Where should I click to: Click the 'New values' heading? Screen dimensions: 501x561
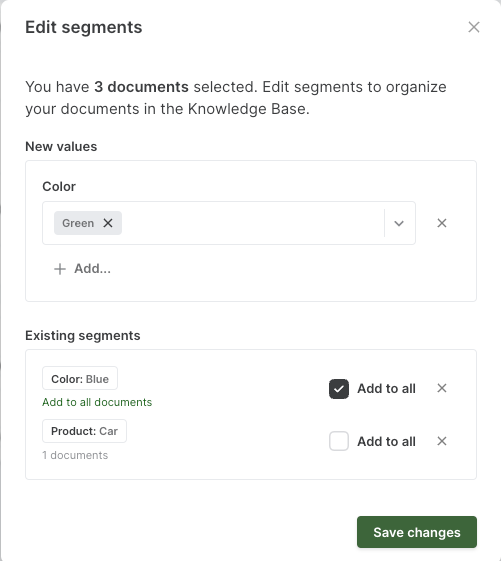point(61,146)
